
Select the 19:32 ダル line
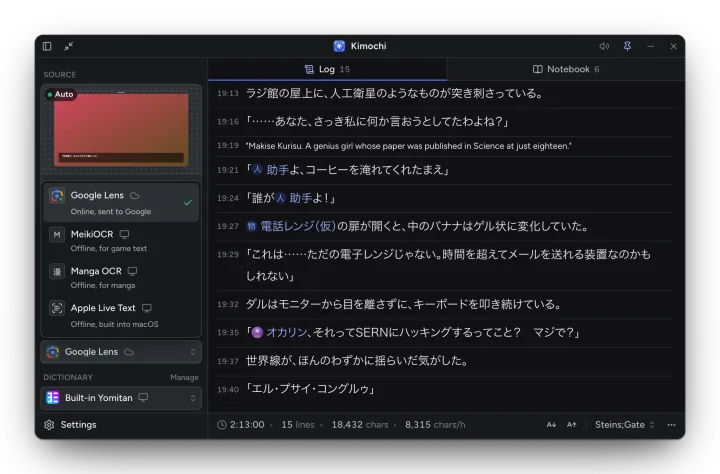pyautogui.click(x=445, y=305)
